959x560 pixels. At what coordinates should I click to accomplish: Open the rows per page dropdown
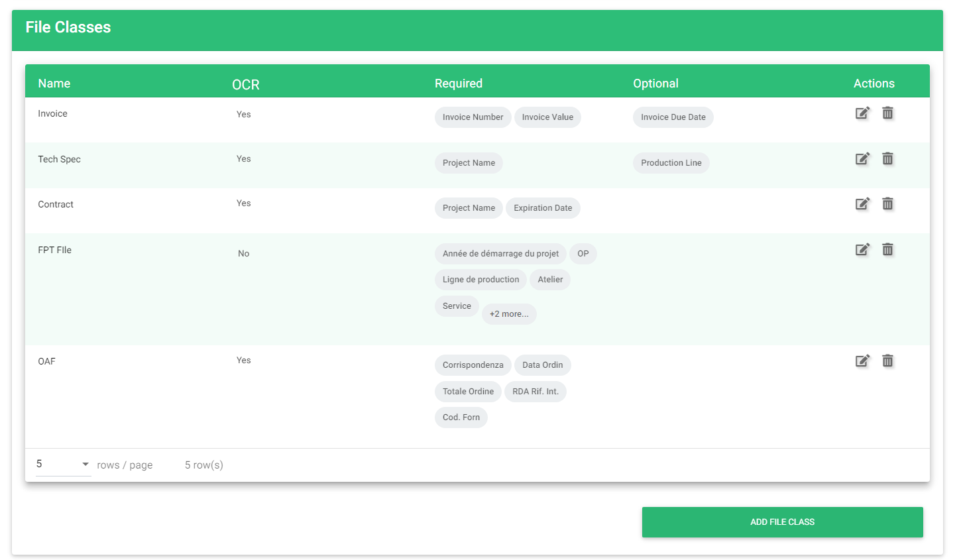[63, 464]
